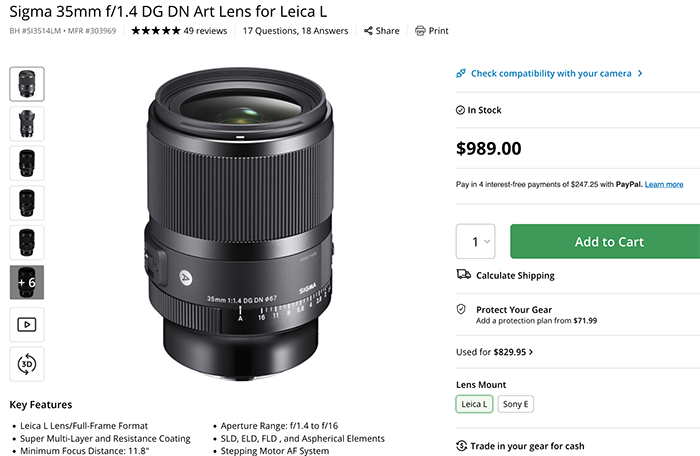
Task: Click the Add to Cart button
Action: 603,242
